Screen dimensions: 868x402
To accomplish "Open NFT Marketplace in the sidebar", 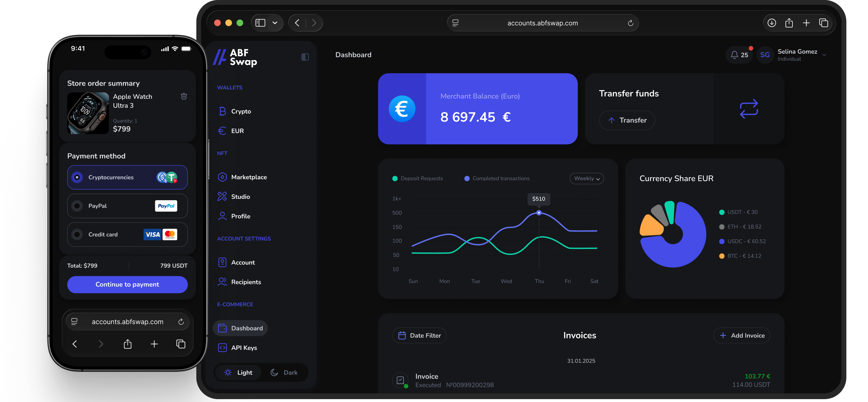I will 242,177.
